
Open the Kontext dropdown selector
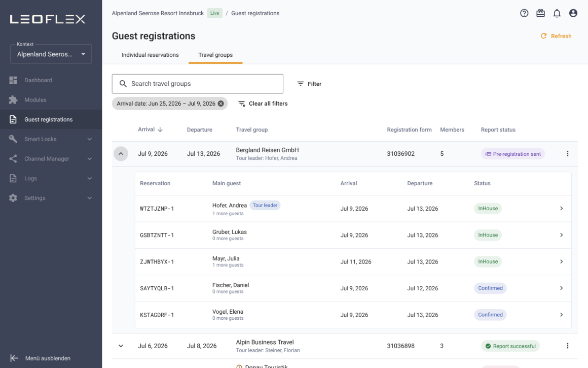51,54
